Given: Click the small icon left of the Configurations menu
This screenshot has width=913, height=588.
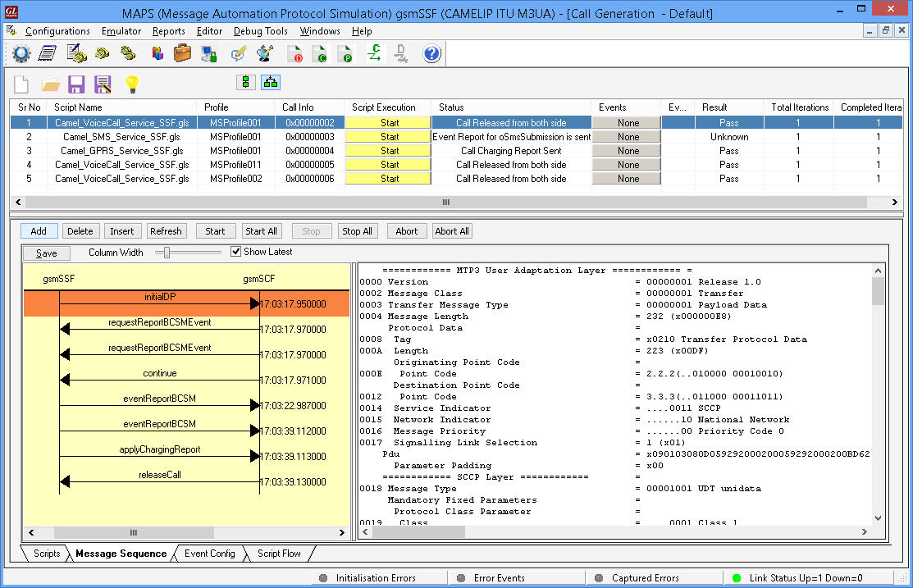Looking at the screenshot, I should tap(11, 30).
